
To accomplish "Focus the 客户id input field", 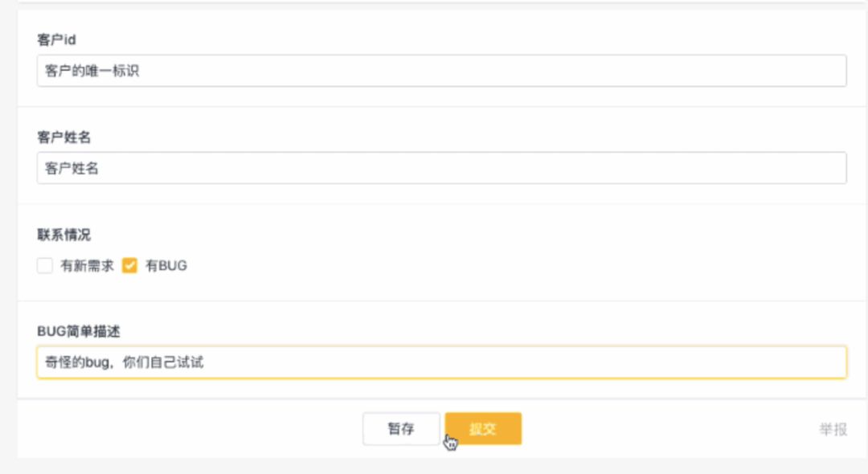I will (x=442, y=71).
